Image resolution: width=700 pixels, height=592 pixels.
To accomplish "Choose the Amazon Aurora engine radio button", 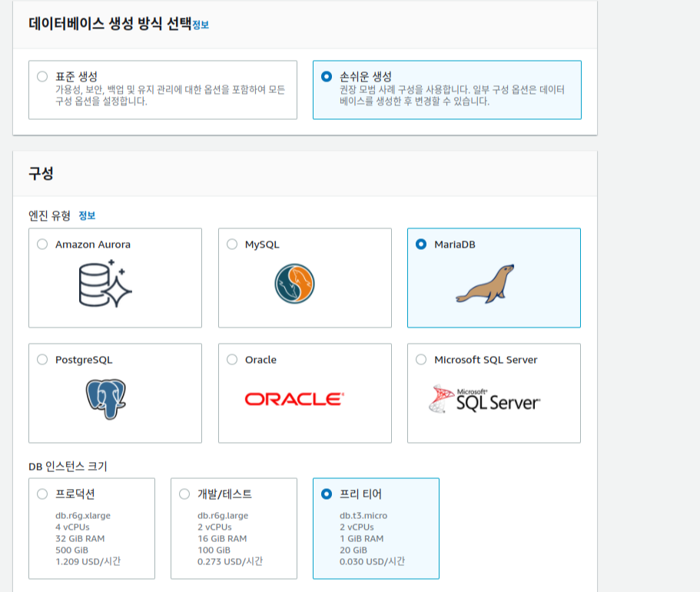I will (42, 244).
